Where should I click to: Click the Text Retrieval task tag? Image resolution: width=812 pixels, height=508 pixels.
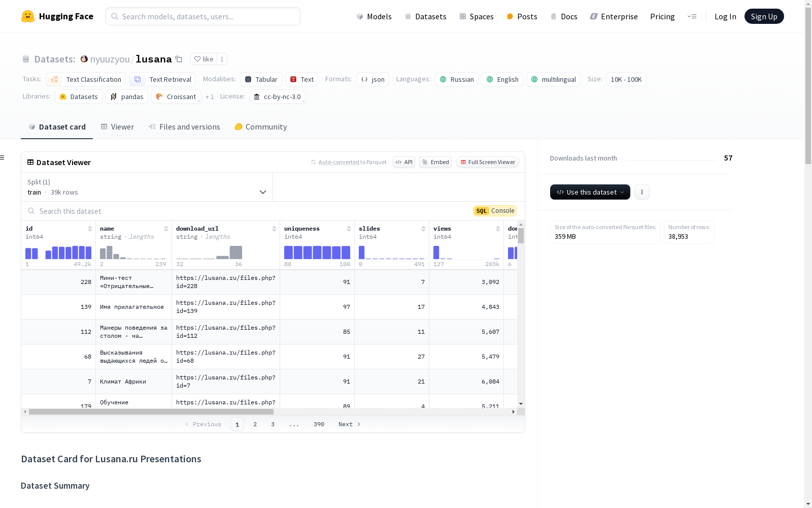click(162, 79)
